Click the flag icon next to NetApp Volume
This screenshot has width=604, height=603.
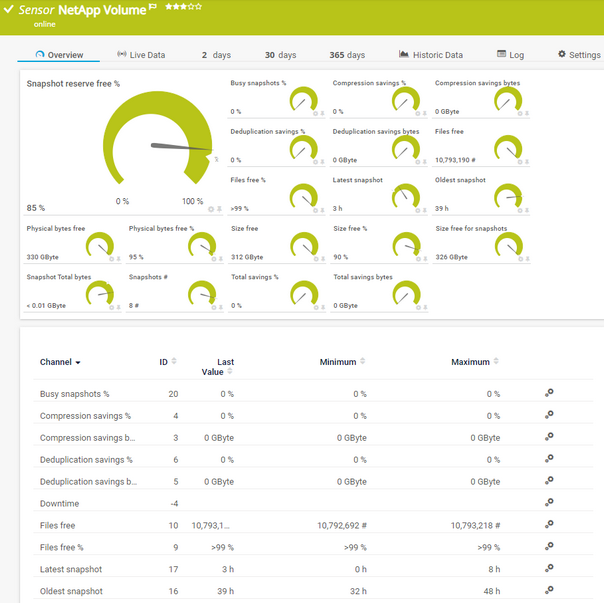pyautogui.click(x=153, y=6)
